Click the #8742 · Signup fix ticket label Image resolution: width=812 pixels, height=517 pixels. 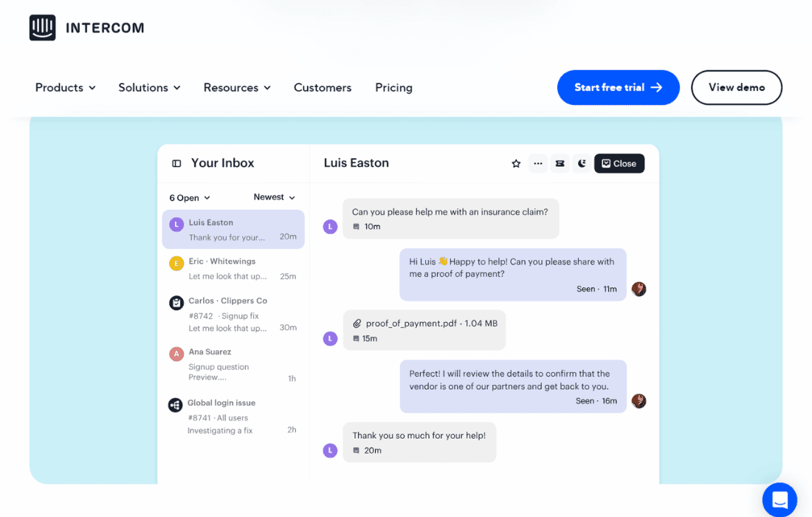224,316
